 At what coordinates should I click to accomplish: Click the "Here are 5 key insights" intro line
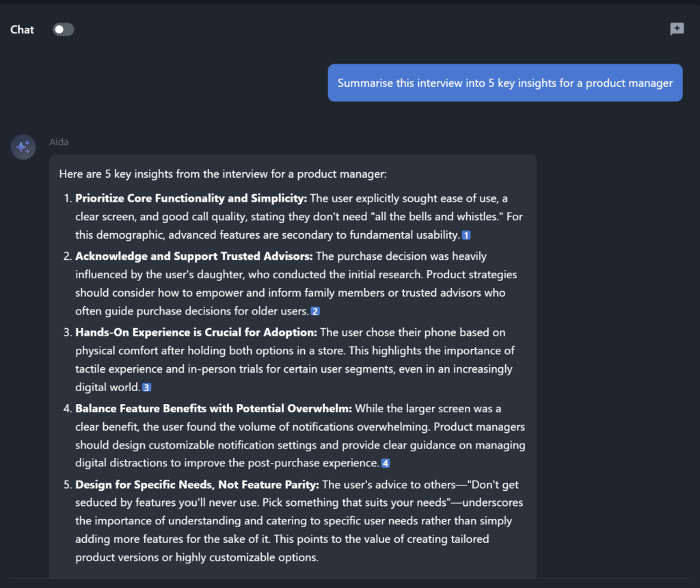[223, 174]
